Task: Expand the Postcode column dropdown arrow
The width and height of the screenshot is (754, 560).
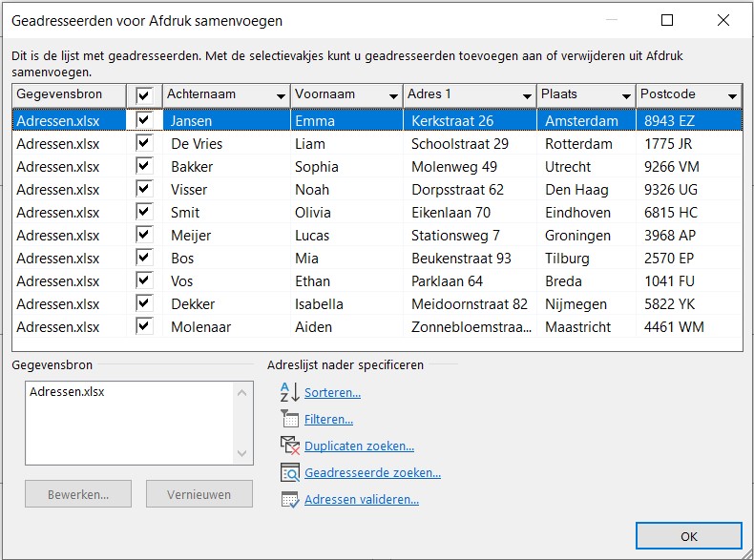Action: click(x=732, y=96)
